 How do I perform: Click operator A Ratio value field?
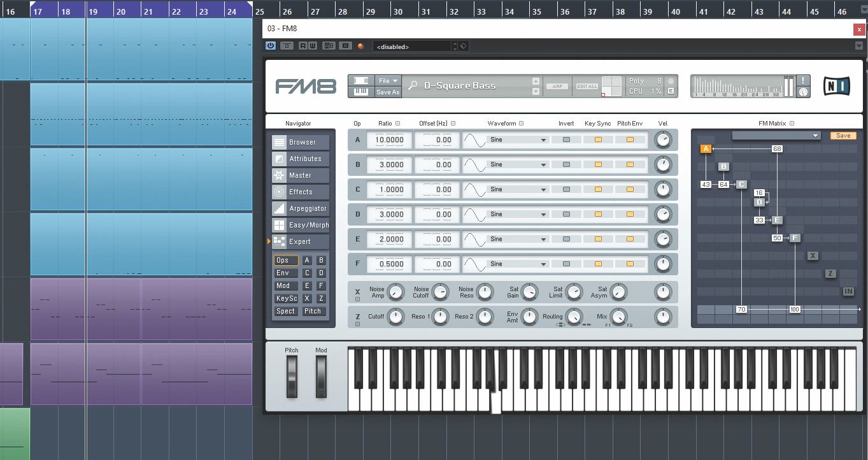[x=389, y=140]
